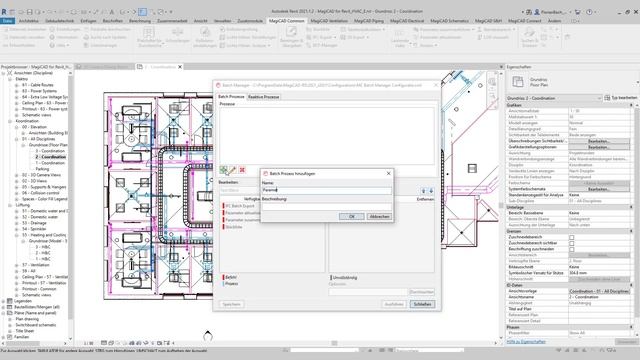Click the add batch process icon in Batch Manager
Image resolution: width=640 pixels, height=360 pixels.
tap(223, 169)
